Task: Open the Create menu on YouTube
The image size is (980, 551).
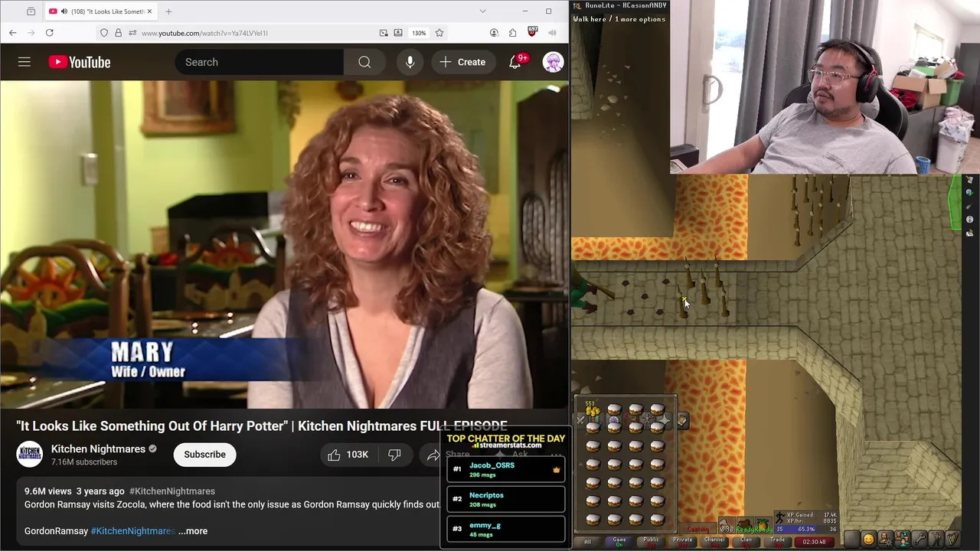Action: pos(462,62)
